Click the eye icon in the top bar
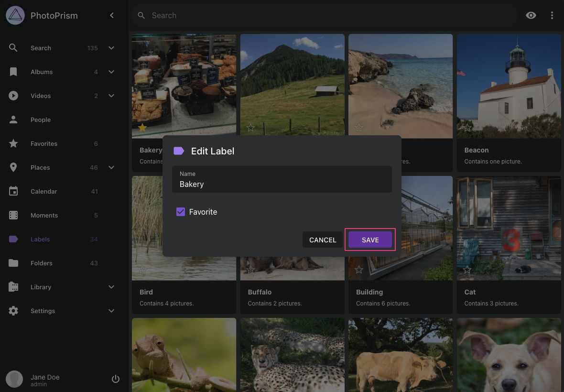Viewport: 564px width, 392px height. tap(531, 15)
